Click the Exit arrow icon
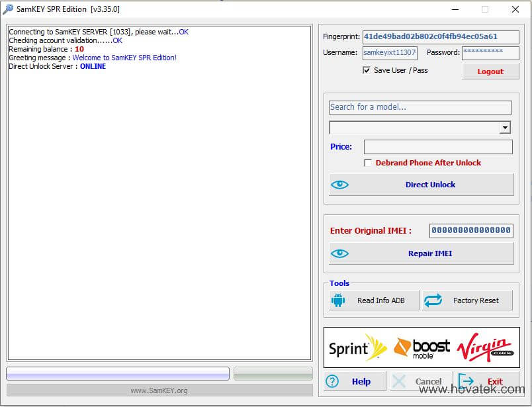This screenshot has width=532, height=407. coord(467,381)
